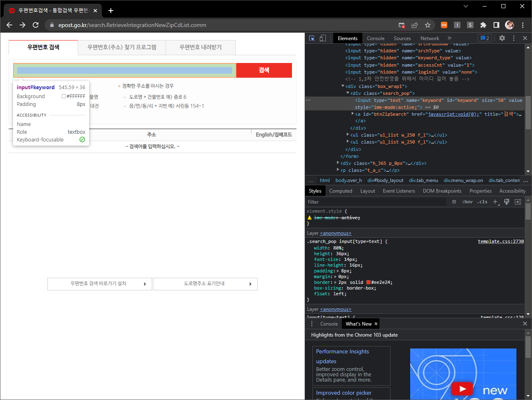Expand the border shorthand property
The image size is (532, 400).
336,282
